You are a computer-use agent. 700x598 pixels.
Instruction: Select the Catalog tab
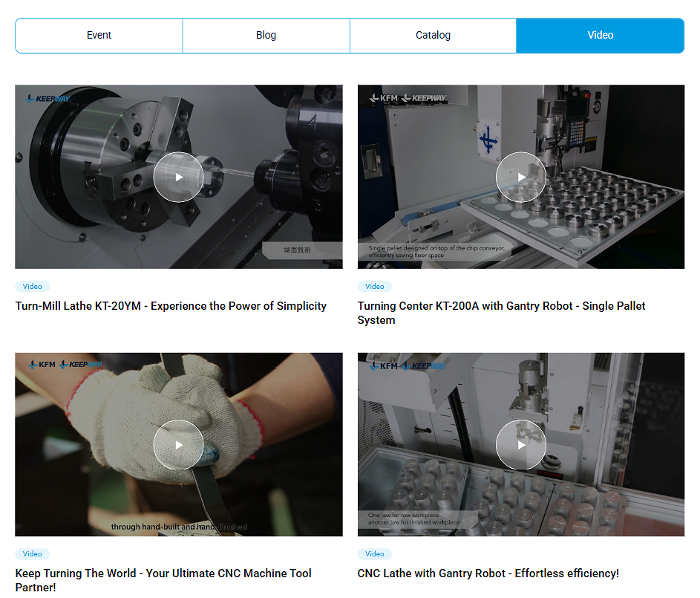click(433, 36)
